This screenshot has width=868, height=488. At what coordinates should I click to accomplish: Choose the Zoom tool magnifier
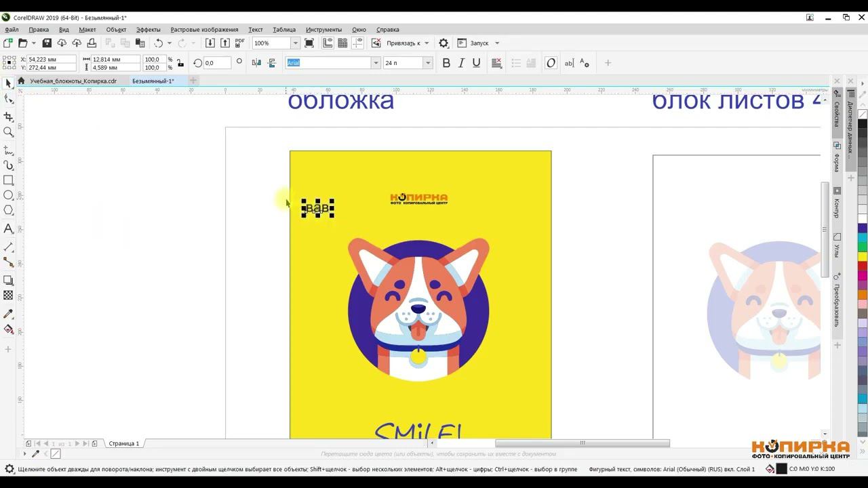pyautogui.click(x=8, y=132)
